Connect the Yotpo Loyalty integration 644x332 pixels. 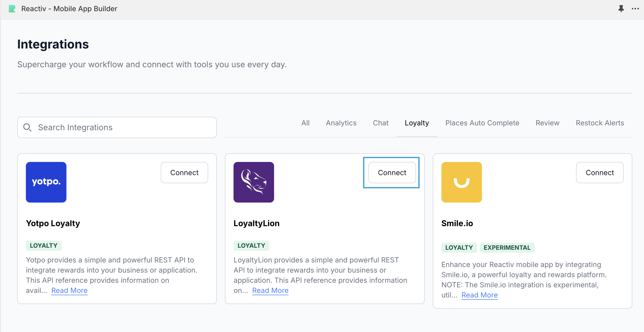click(184, 173)
